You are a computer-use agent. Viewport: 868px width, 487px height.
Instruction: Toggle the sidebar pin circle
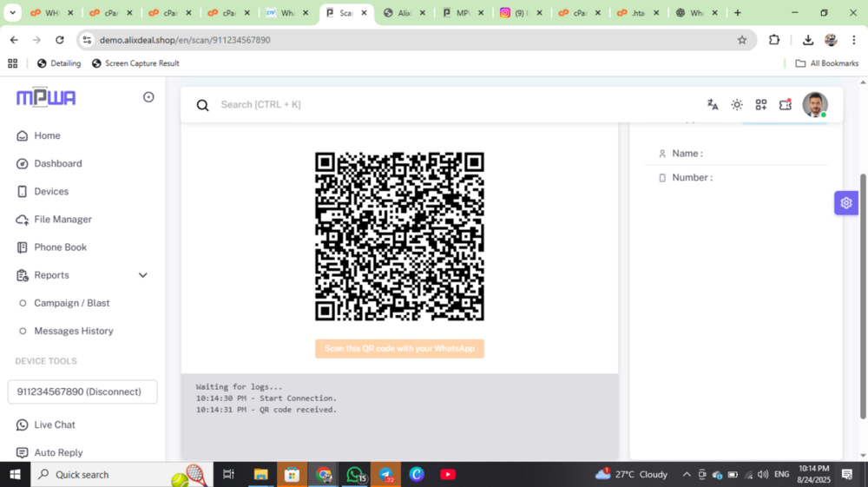(x=148, y=97)
